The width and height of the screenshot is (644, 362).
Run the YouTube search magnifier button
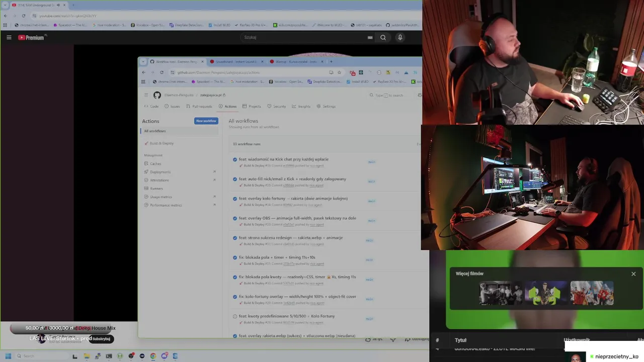[383, 37]
